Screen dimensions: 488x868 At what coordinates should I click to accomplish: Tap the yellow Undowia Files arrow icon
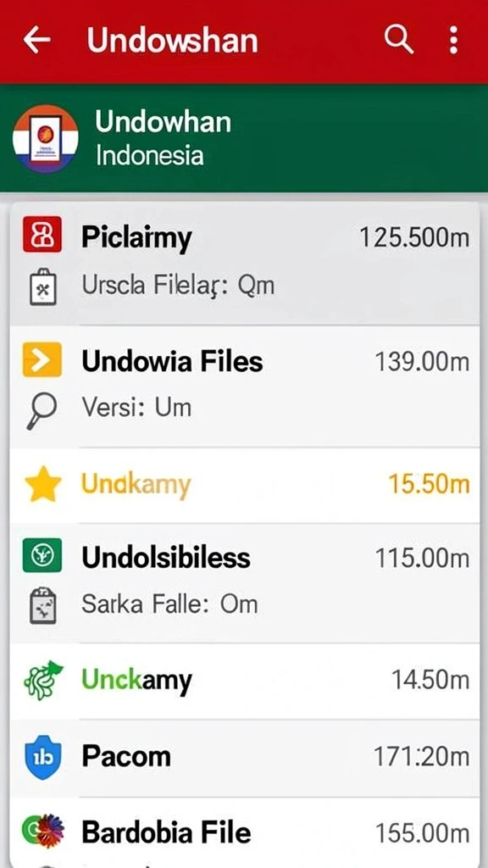(x=42, y=359)
